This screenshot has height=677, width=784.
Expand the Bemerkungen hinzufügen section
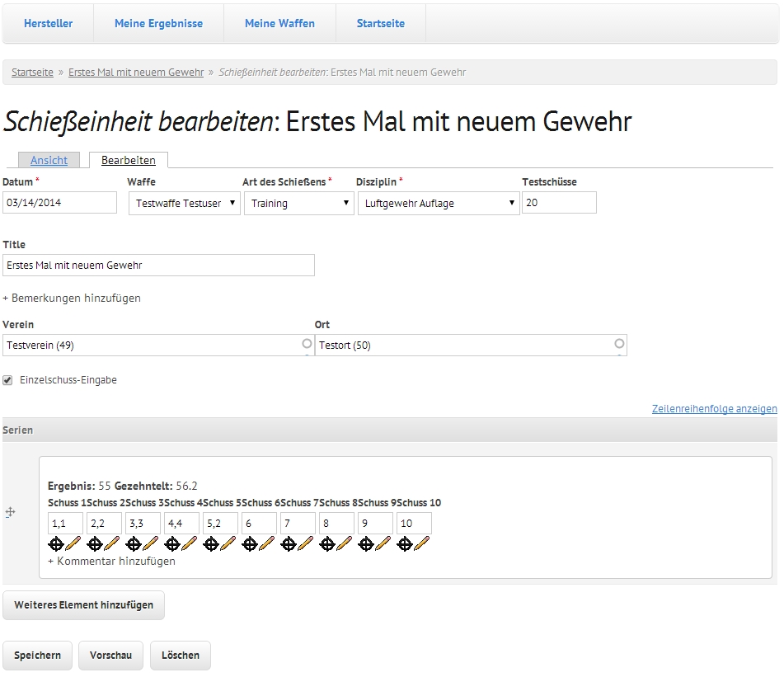pyautogui.click(x=72, y=298)
